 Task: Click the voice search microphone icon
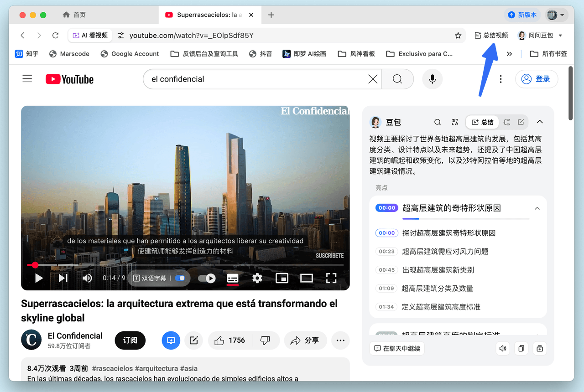coord(432,79)
